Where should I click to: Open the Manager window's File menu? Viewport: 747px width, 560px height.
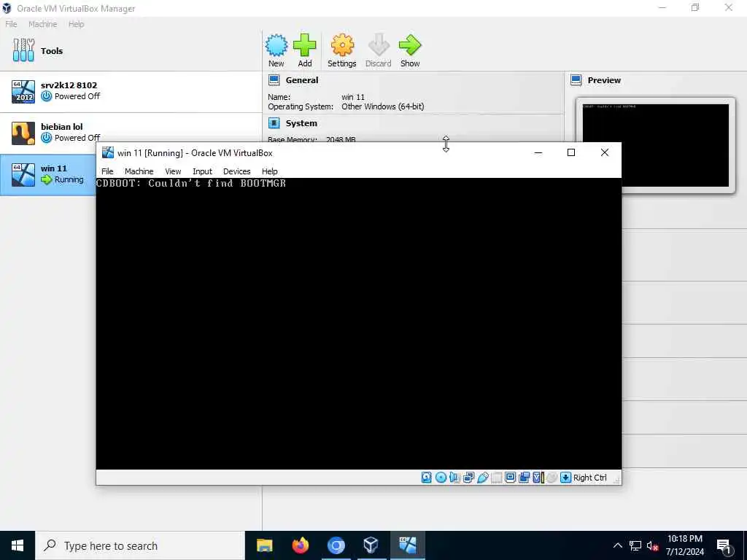click(x=11, y=24)
